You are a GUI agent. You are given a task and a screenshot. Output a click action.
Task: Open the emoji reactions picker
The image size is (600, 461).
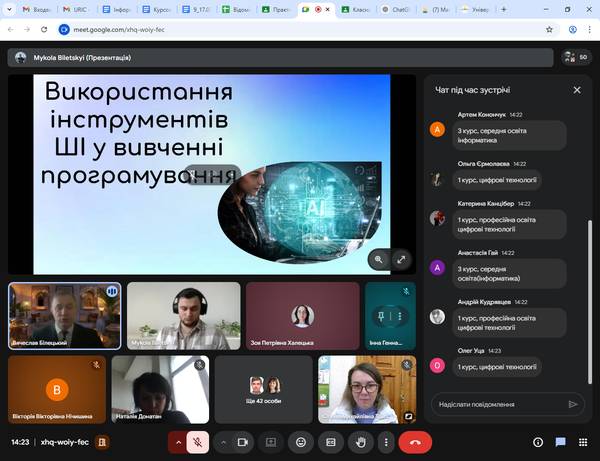(300, 441)
